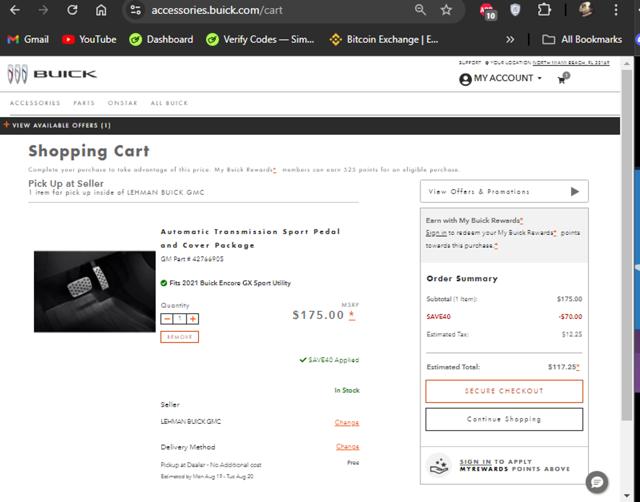Viewport: 640px width, 502px height.
Task: Click the page vertical scrollbar
Action: [627, 245]
